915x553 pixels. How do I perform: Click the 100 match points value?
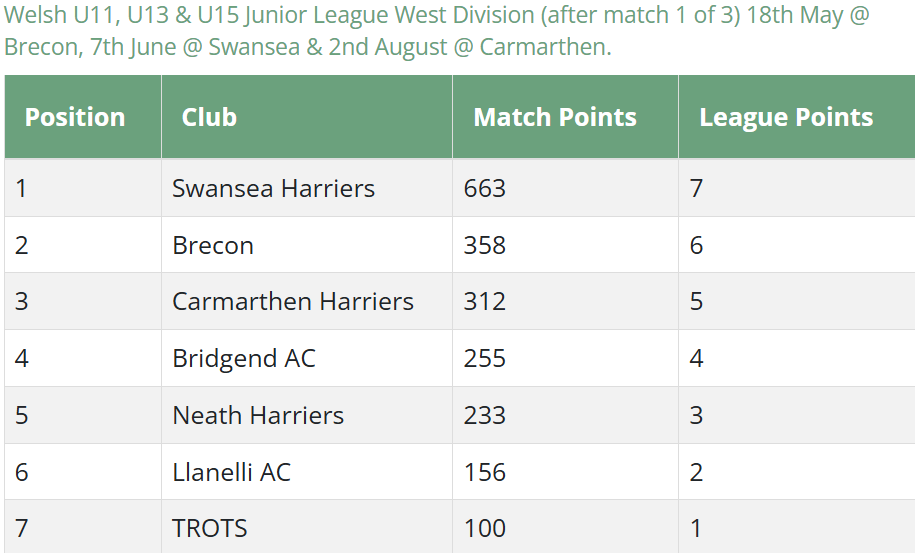(x=485, y=528)
